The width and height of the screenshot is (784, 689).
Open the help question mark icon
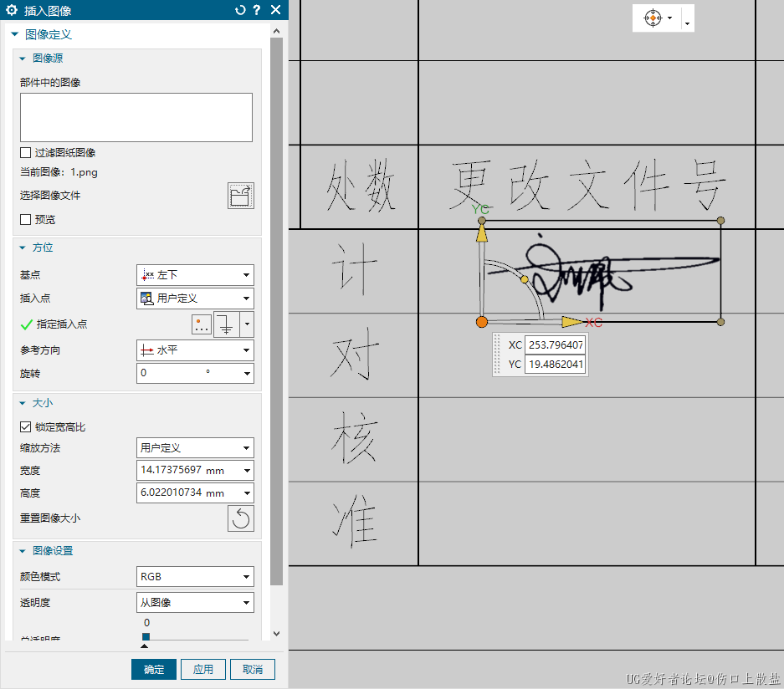click(257, 10)
